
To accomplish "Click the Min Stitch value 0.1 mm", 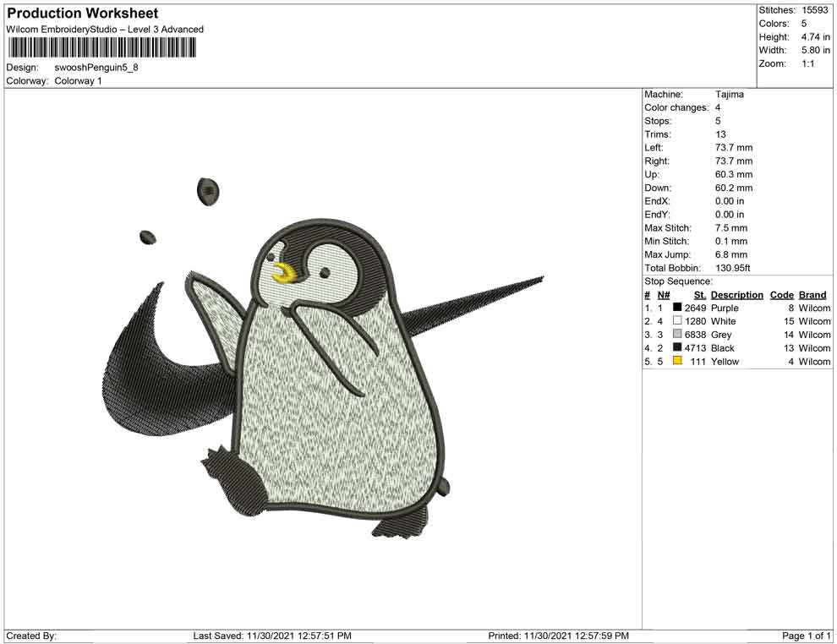I will pos(731,241).
